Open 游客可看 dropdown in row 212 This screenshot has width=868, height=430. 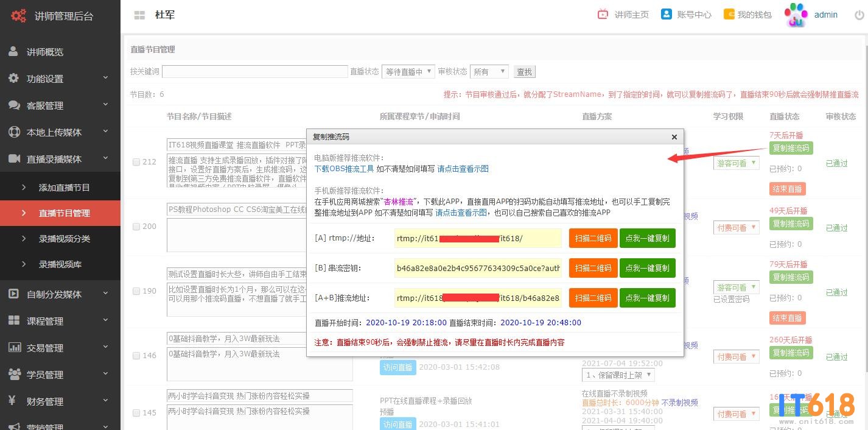pos(737,163)
